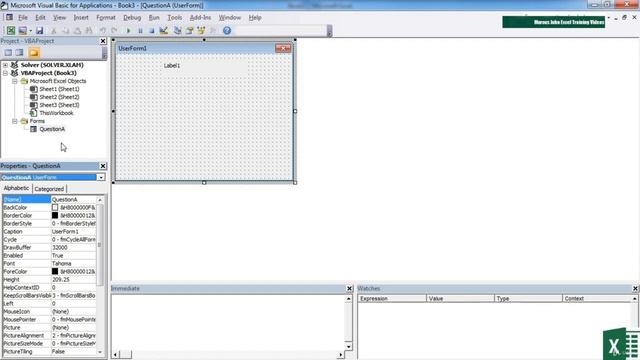Close the Properties - QuestionA panel
640x360 pixels.
coord(103,166)
